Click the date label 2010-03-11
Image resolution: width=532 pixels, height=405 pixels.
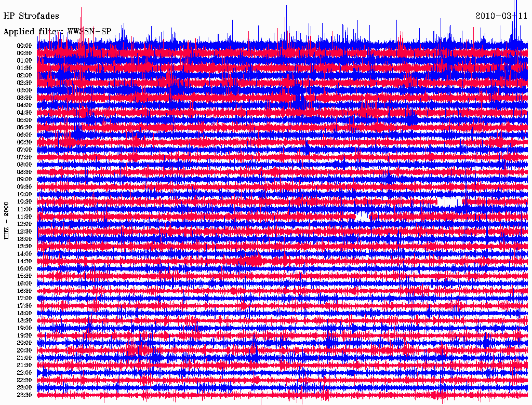point(501,16)
